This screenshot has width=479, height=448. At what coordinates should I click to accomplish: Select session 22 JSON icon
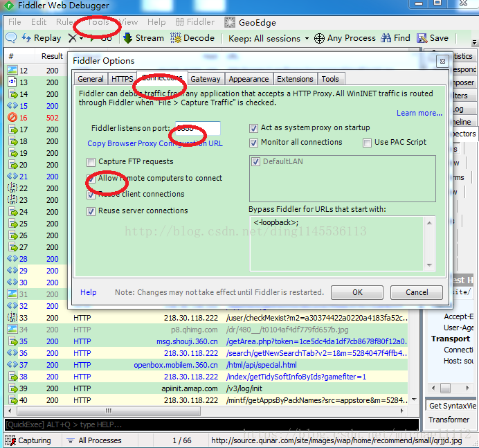click(x=12, y=188)
